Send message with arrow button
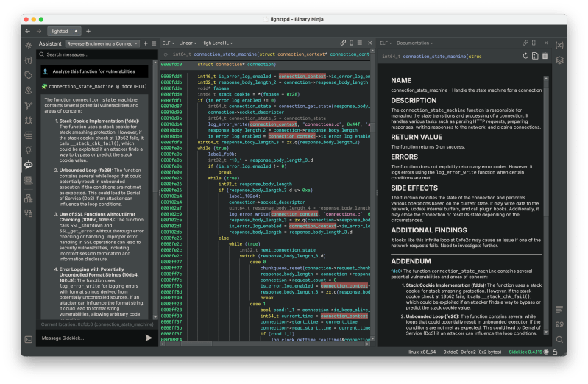588x384 pixels. [149, 338]
